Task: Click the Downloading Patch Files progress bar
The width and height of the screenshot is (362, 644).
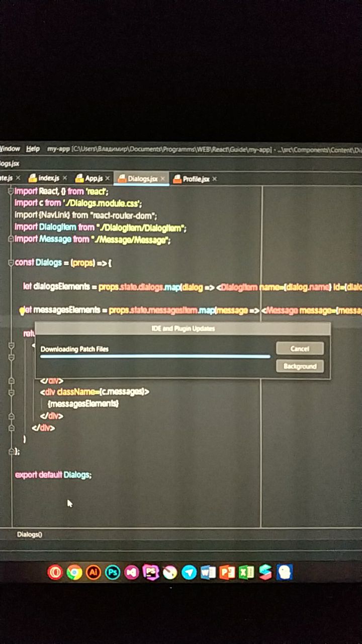Action: [155, 356]
